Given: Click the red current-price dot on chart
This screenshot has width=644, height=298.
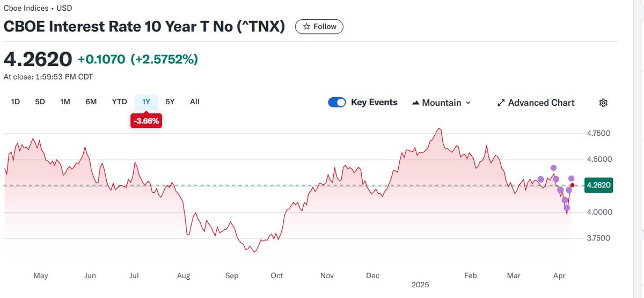Looking at the screenshot, I should tap(572, 185).
